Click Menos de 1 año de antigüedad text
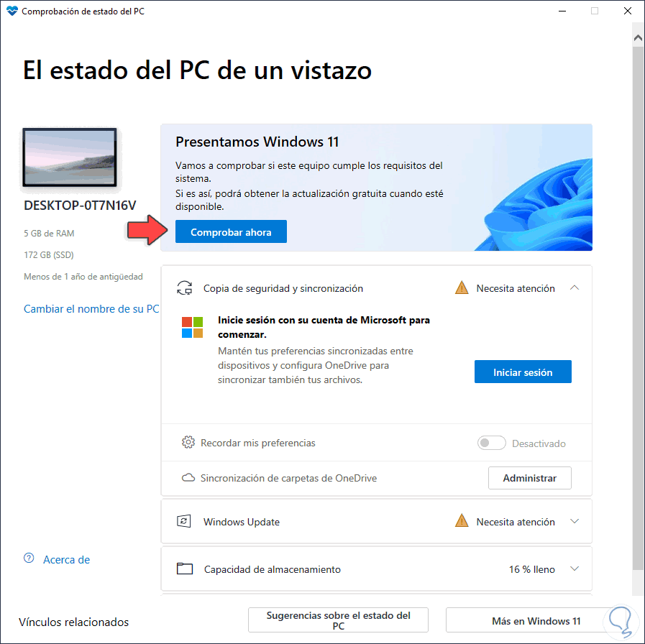The height and width of the screenshot is (644, 645). (x=83, y=276)
